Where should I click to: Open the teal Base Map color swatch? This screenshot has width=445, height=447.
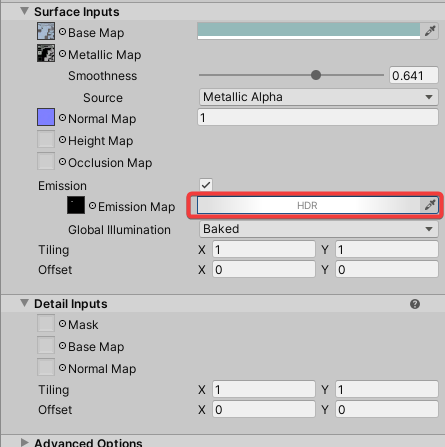click(309, 31)
